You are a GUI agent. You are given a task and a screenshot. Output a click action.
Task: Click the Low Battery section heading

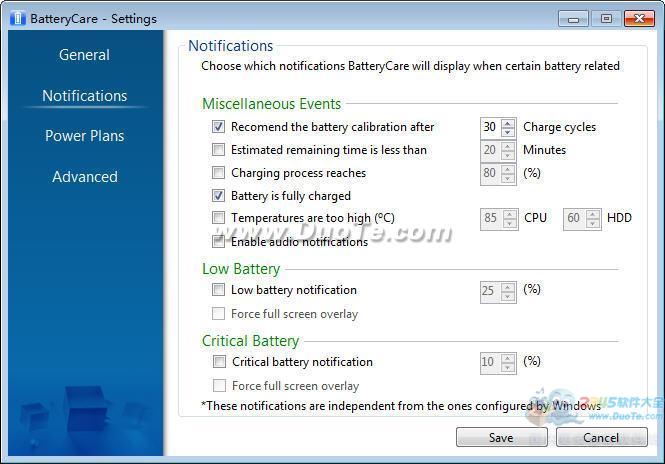click(x=241, y=269)
